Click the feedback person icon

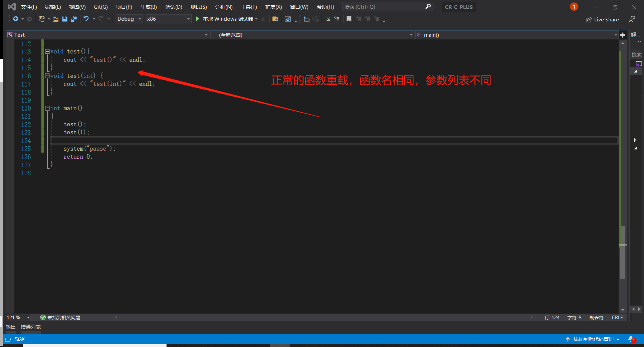(632, 19)
